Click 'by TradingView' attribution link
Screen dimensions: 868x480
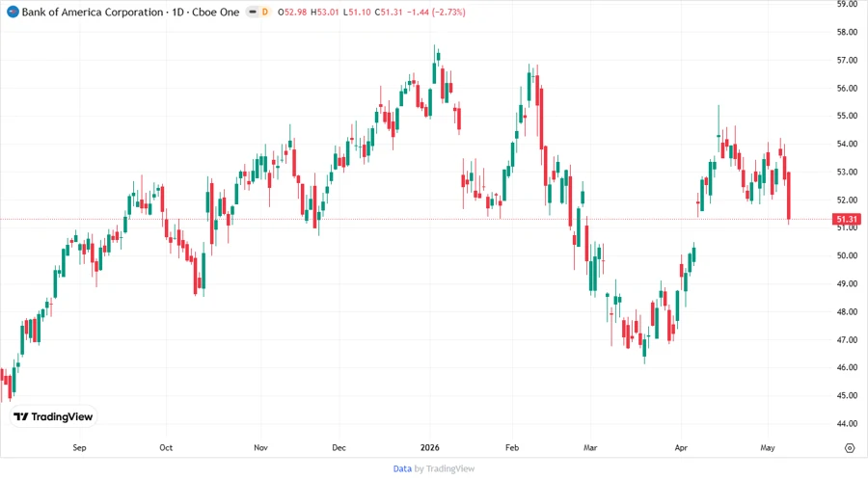pos(445,468)
